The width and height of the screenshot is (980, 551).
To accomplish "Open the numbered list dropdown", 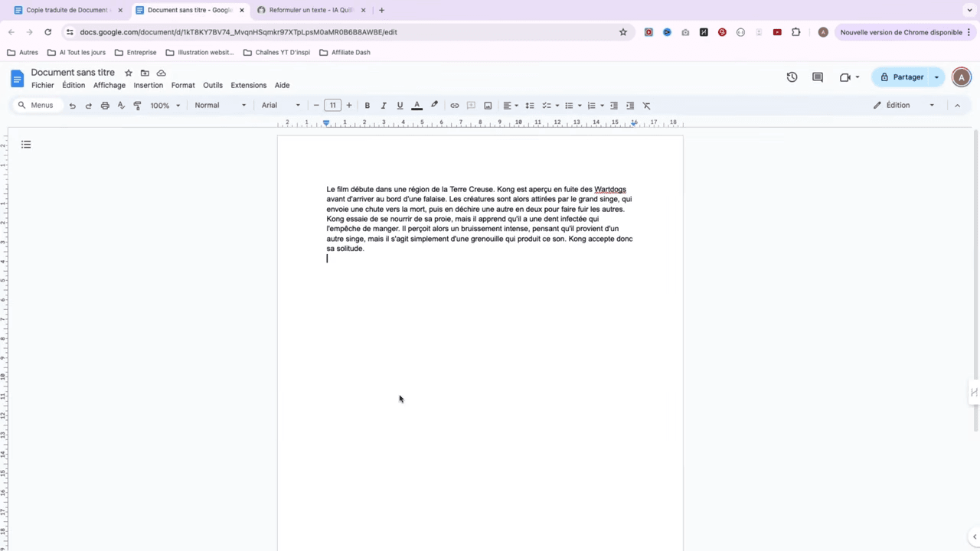I will [x=596, y=106].
